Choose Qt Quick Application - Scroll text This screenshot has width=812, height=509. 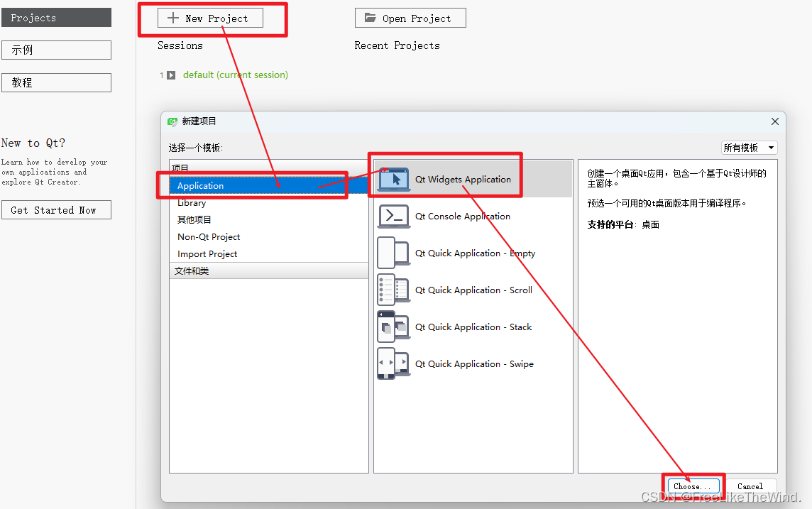[473, 290]
